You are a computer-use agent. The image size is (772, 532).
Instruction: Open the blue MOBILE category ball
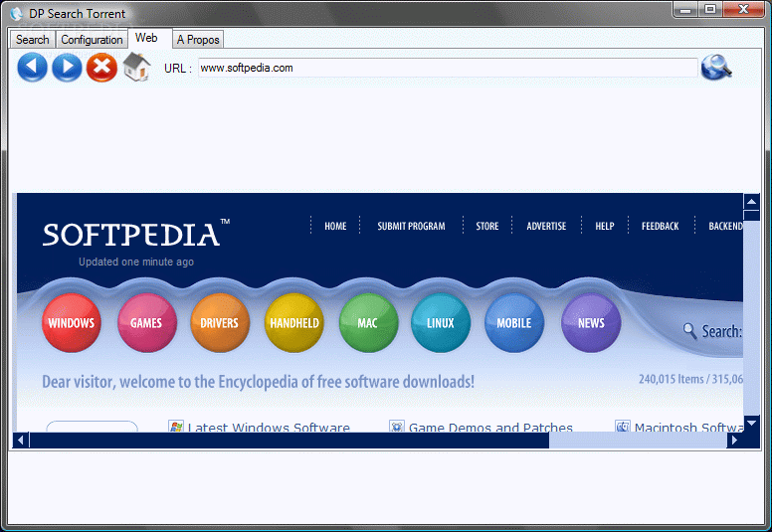click(514, 323)
